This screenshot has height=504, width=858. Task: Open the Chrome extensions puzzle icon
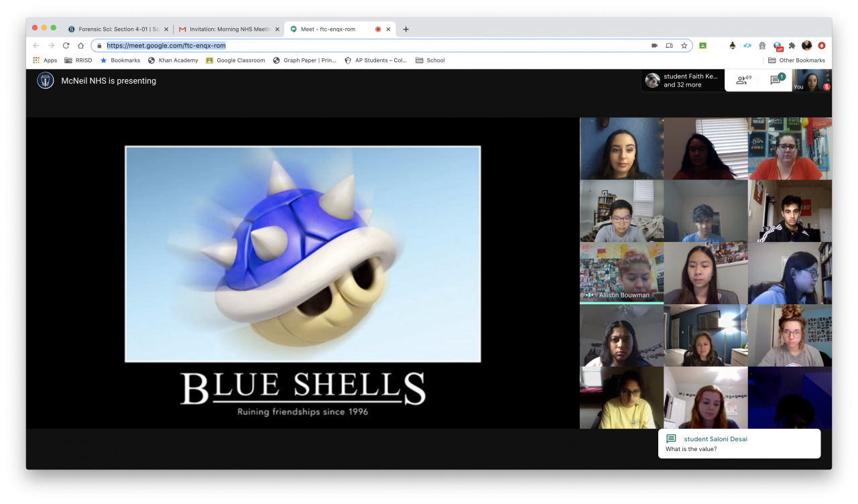792,46
